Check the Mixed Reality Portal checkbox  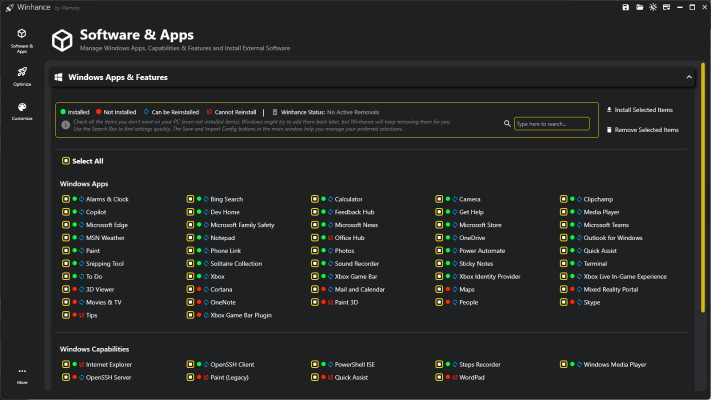[564, 289]
